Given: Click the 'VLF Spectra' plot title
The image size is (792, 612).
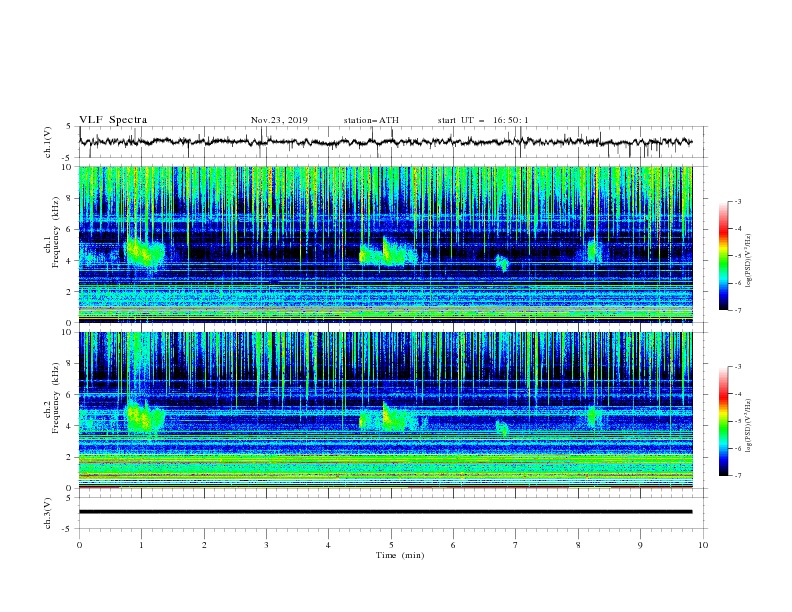Looking at the screenshot, I should 113,120.
